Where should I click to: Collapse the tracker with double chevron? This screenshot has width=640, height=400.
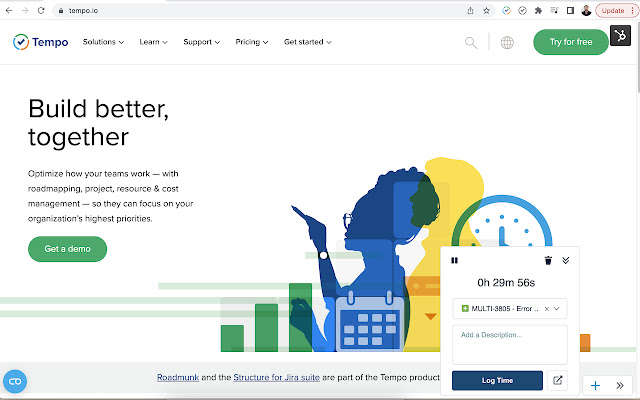click(x=565, y=260)
